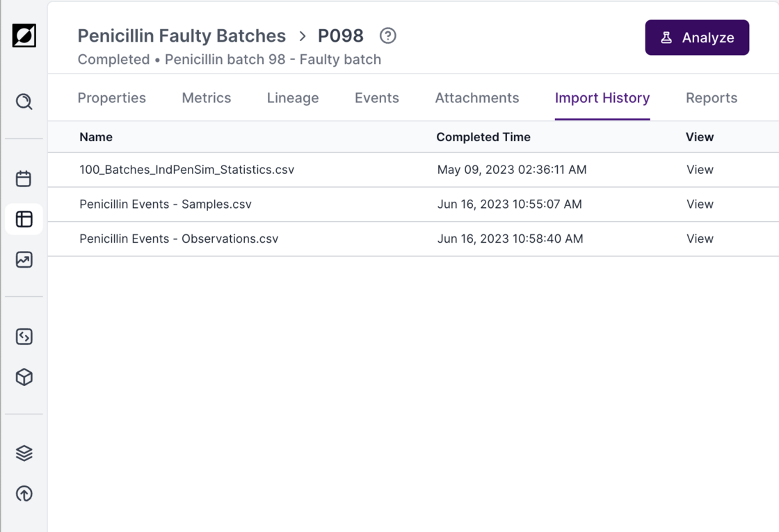Open search from the sidebar magnifier icon

24,102
